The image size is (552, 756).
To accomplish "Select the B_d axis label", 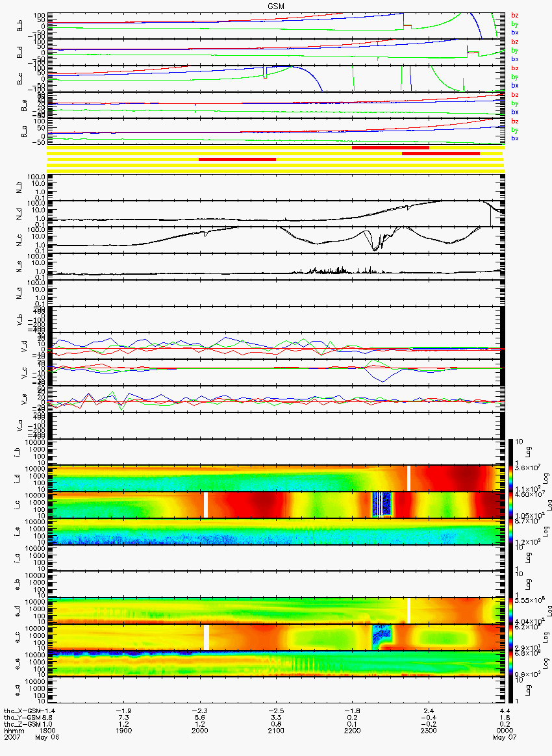I will point(19,52).
